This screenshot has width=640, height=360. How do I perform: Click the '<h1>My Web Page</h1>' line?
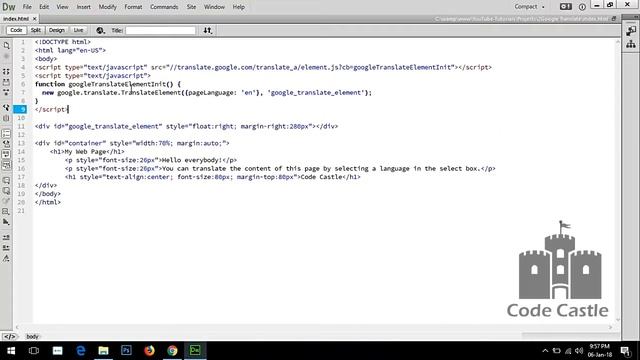87,152
